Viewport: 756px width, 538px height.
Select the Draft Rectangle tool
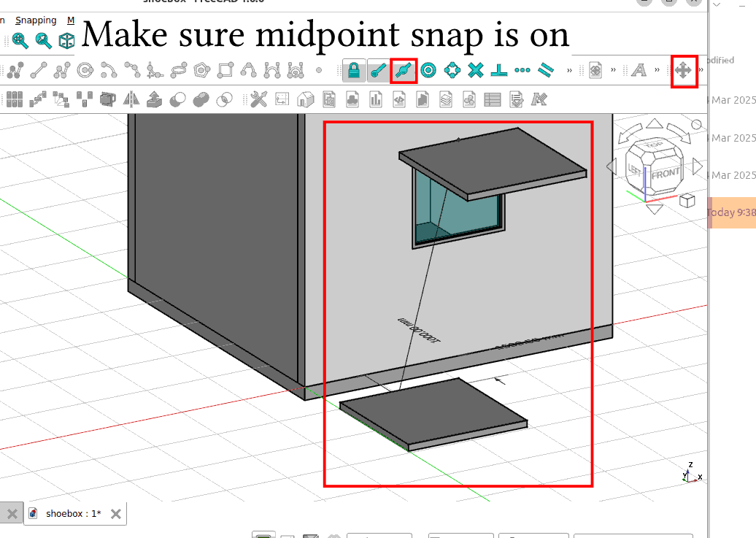pyautogui.click(x=225, y=71)
